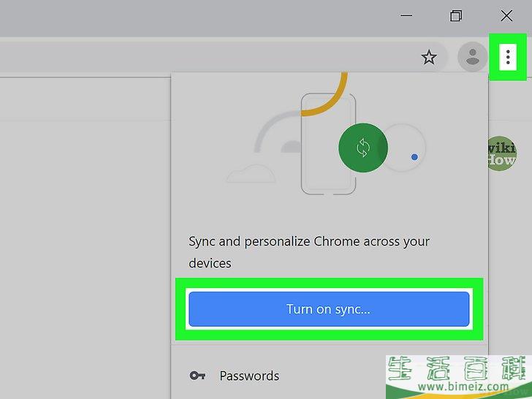The height and width of the screenshot is (399, 532).
Task: Minimize the Chrome window
Action: tap(406, 15)
